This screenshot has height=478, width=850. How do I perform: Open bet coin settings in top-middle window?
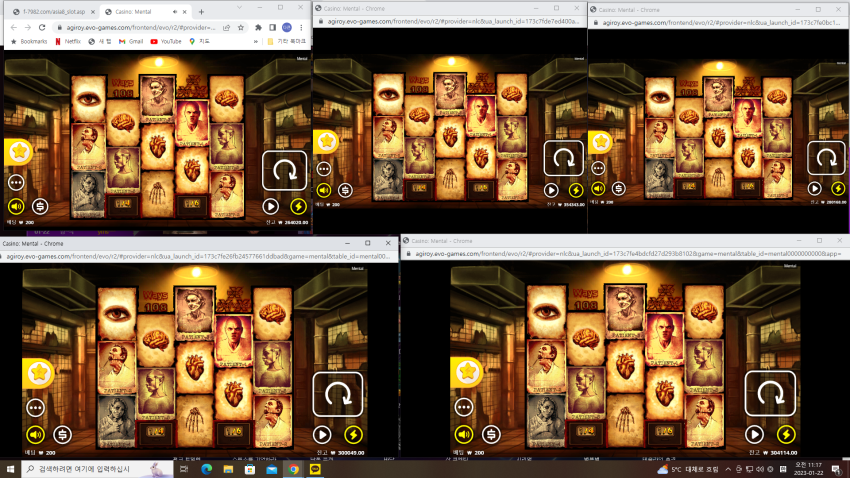pos(345,190)
